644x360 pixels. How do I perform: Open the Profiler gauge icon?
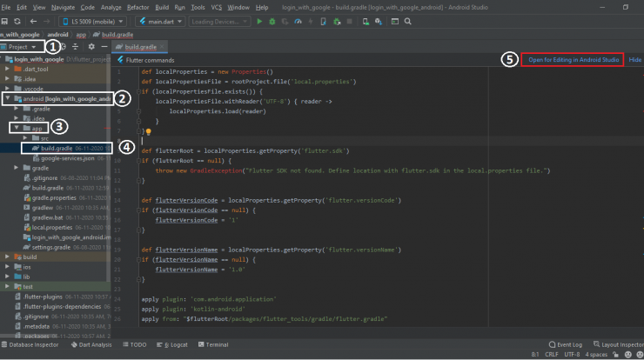(x=298, y=22)
